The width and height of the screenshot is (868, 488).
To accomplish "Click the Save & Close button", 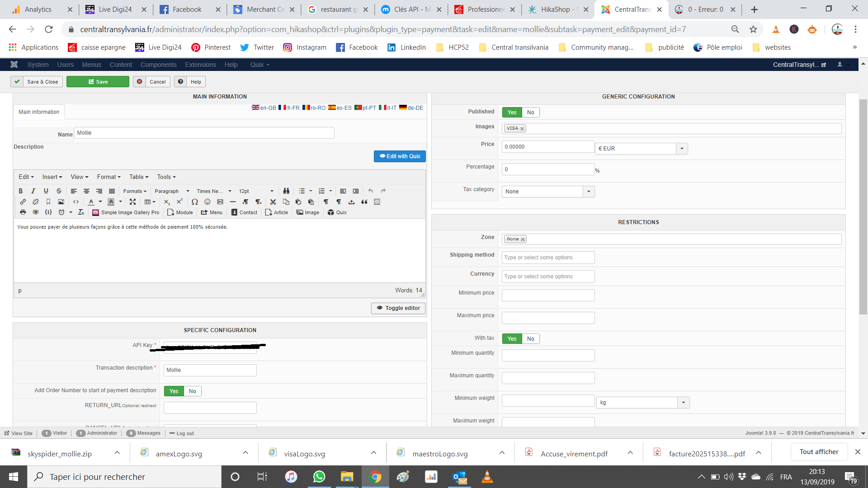I will 38,82.
